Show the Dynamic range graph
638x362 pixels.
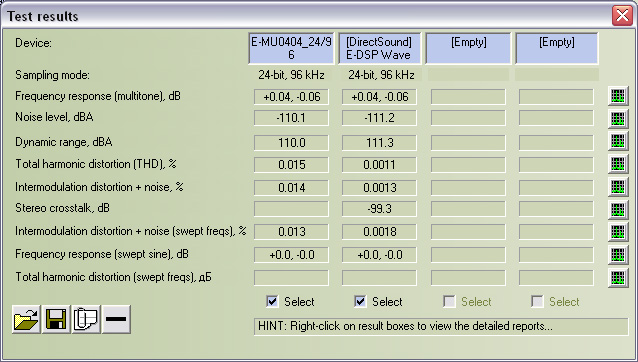[618, 141]
